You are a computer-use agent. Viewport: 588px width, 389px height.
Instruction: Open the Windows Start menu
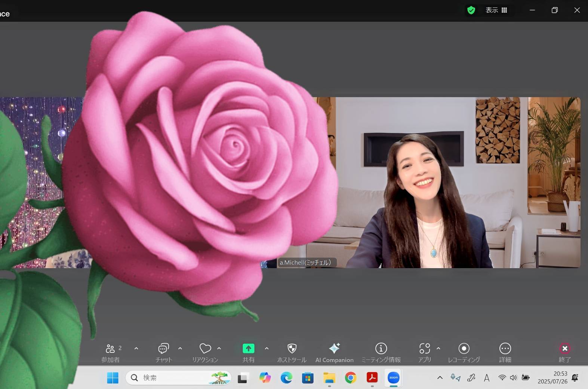click(x=113, y=378)
